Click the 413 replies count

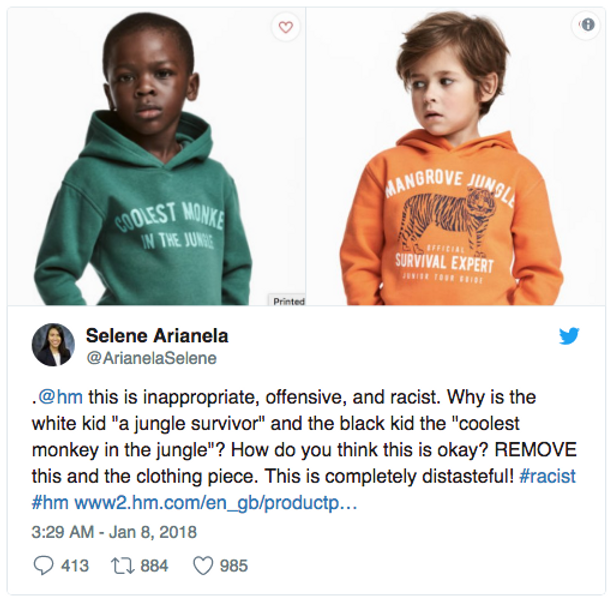(x=75, y=566)
